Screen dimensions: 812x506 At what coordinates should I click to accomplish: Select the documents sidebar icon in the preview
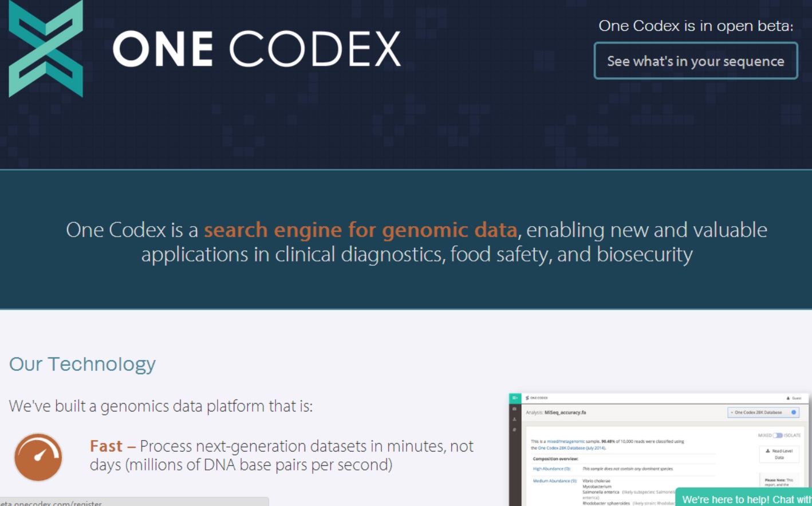[x=515, y=429]
